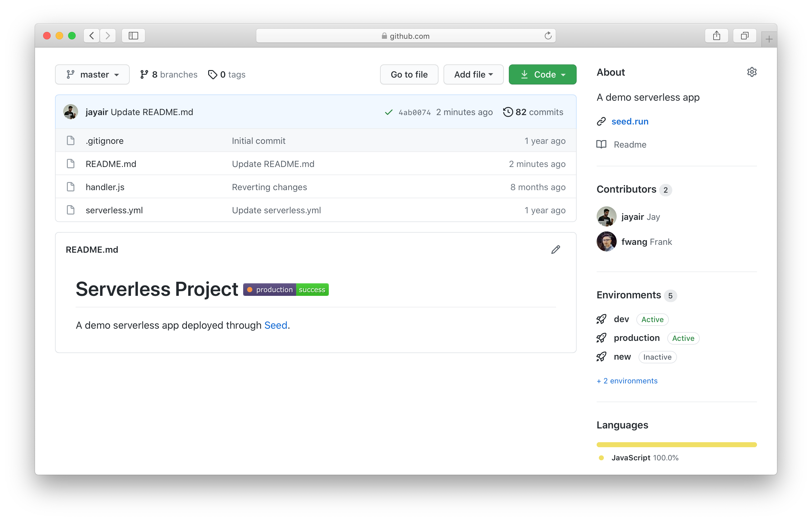The height and width of the screenshot is (521, 812).
Task: Click the JavaScript language bar
Action: coord(676,445)
